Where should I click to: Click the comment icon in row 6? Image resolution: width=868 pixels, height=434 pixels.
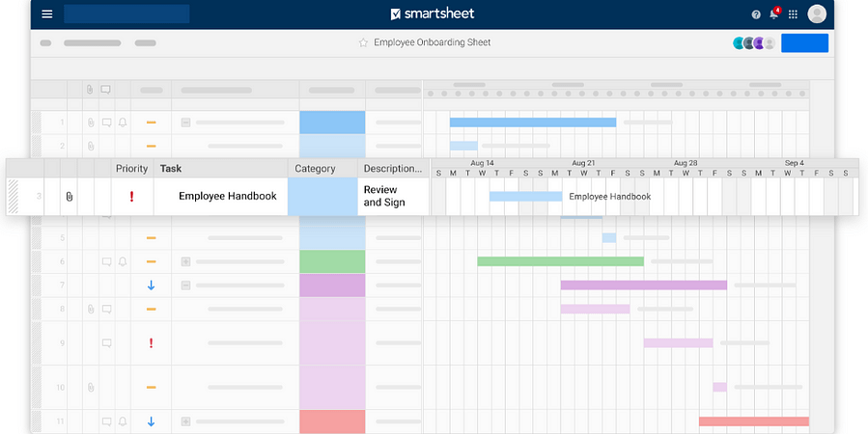pyautogui.click(x=107, y=261)
